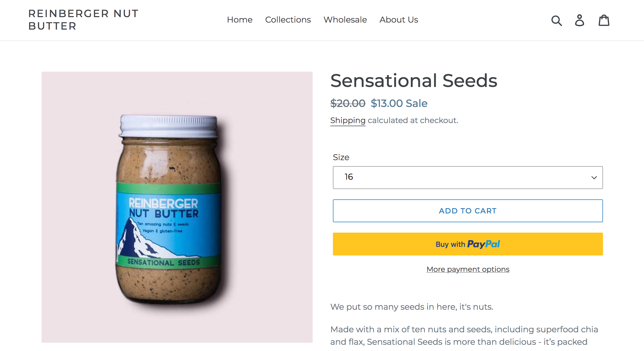
Task: Click the Sensational Seeds product title
Action: click(414, 80)
